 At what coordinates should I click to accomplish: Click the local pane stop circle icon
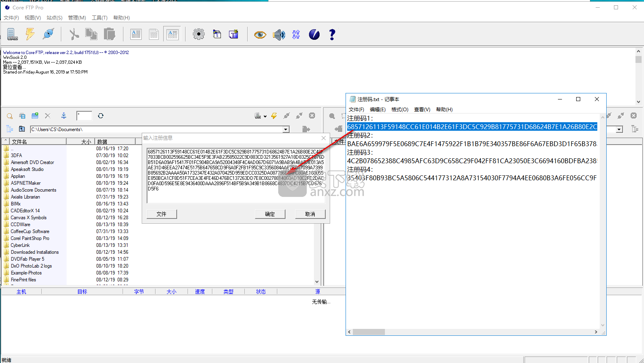click(312, 116)
